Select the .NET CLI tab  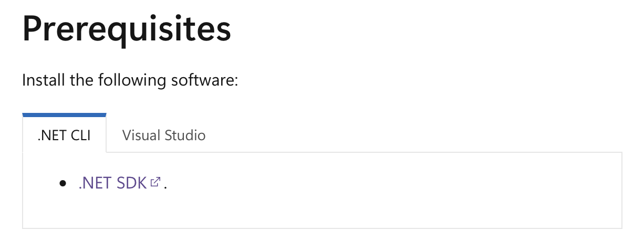(64, 135)
